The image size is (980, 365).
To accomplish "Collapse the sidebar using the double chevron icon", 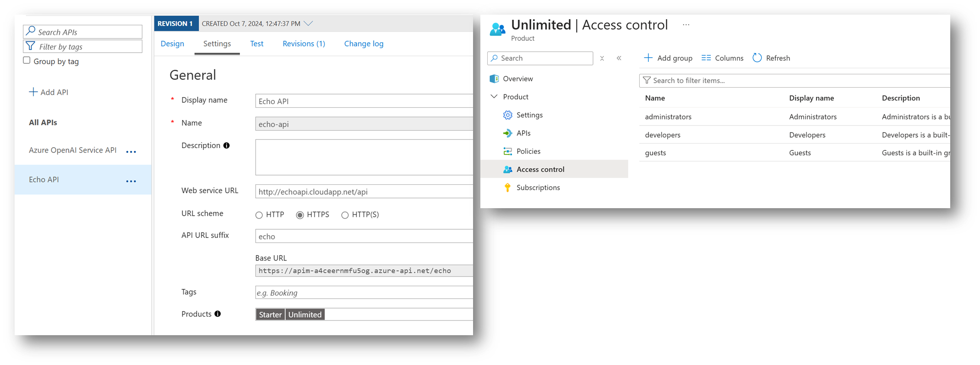I will pyautogui.click(x=619, y=58).
